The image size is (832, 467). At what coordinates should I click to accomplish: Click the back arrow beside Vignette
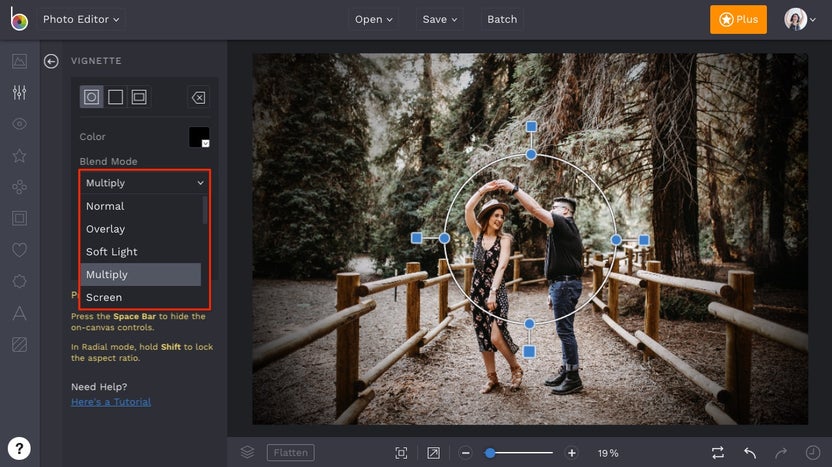point(51,61)
